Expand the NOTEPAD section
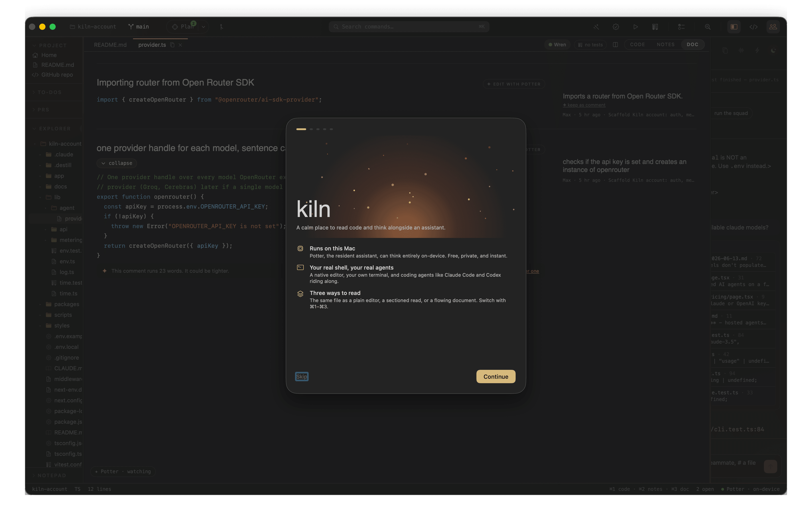 49,475
